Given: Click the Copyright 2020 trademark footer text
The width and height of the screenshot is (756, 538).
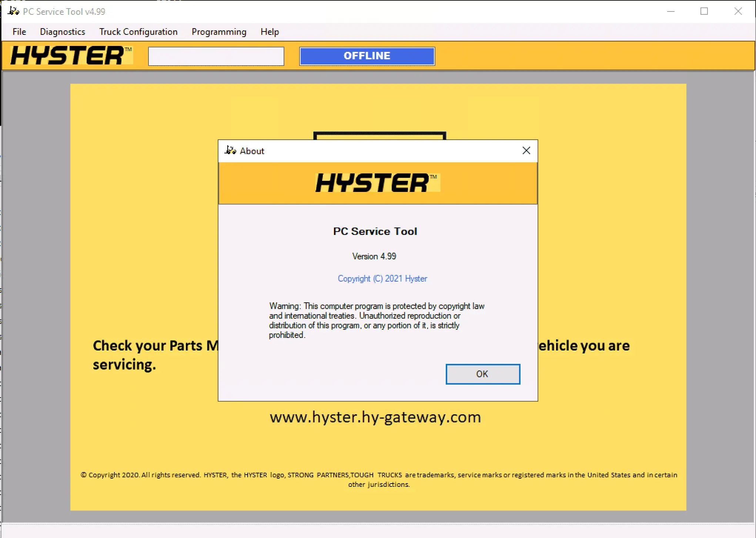Looking at the screenshot, I should 379,479.
